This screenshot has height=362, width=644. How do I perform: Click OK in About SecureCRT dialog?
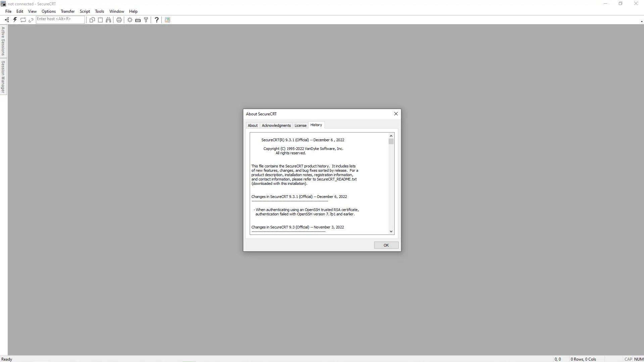(x=386, y=245)
